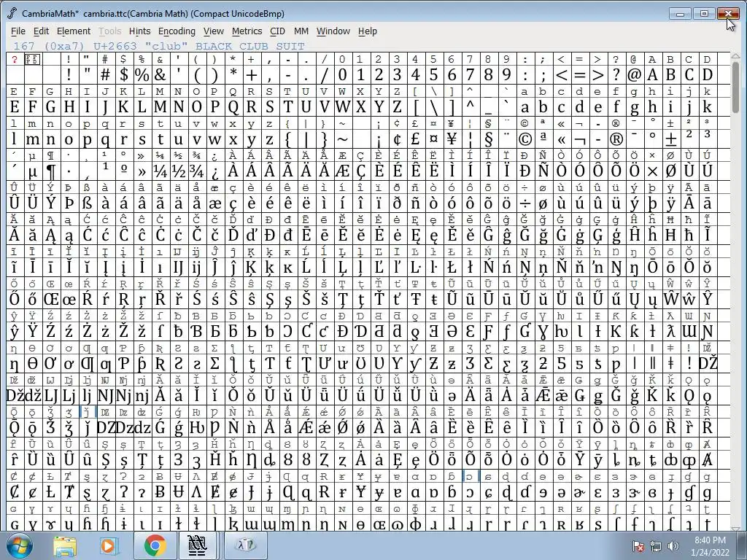Select the Ø slashed O glyph cell
747x560 pixels.
click(671, 171)
